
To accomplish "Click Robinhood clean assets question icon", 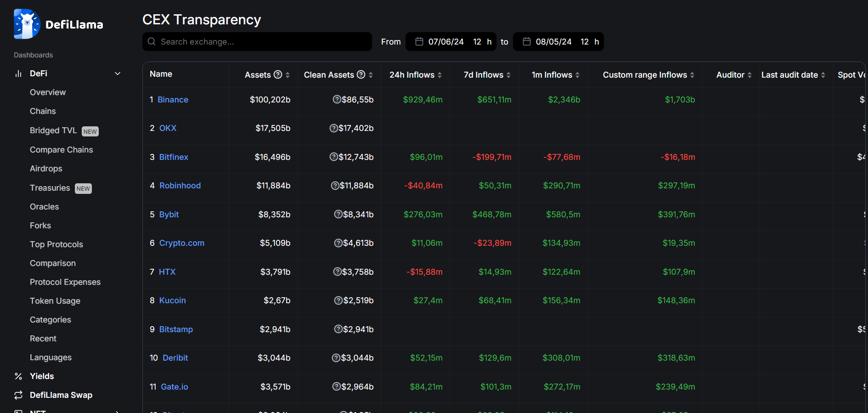I will pyautogui.click(x=335, y=186).
